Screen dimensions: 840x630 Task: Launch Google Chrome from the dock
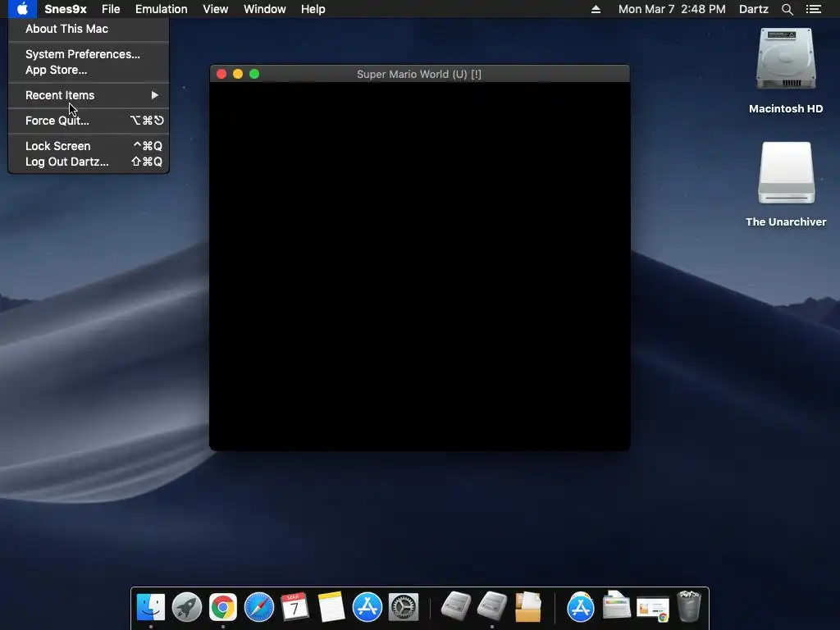coord(223,607)
